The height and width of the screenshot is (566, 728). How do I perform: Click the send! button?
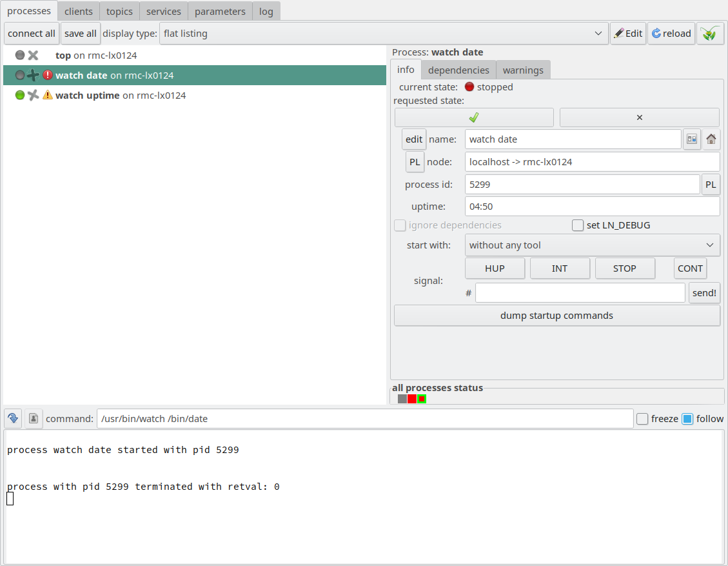click(x=704, y=293)
